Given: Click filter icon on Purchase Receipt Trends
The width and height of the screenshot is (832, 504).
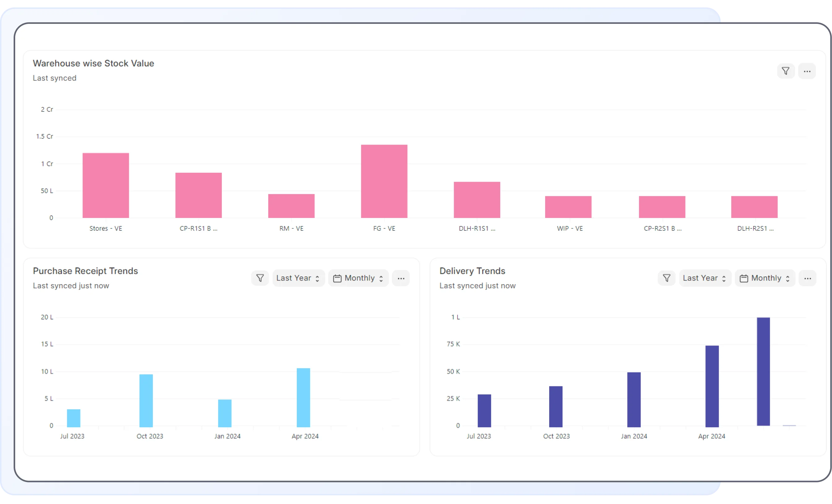Looking at the screenshot, I should 260,278.
